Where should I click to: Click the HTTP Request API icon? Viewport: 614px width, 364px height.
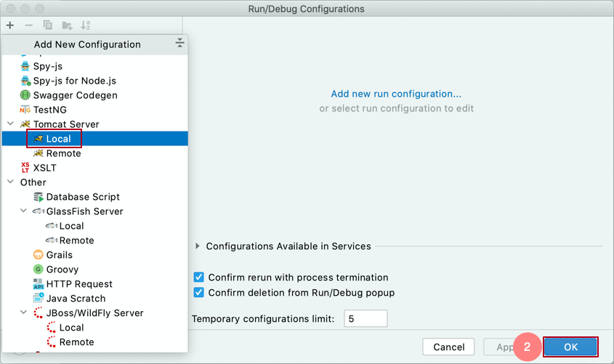pos(39,284)
